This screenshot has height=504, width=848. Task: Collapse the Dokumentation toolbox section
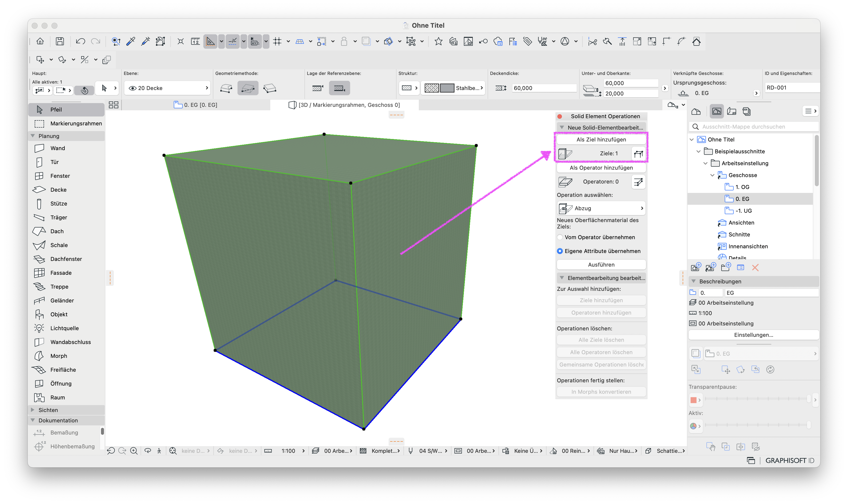33,420
